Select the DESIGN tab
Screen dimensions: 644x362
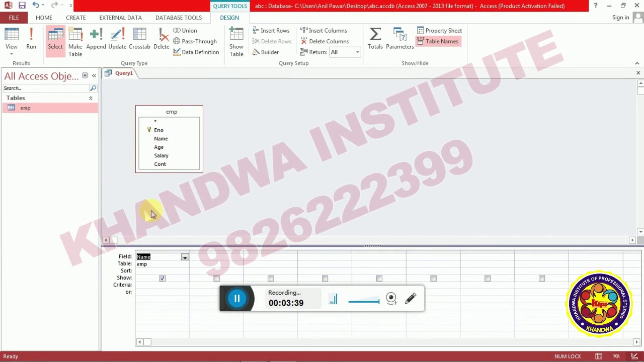(x=229, y=18)
